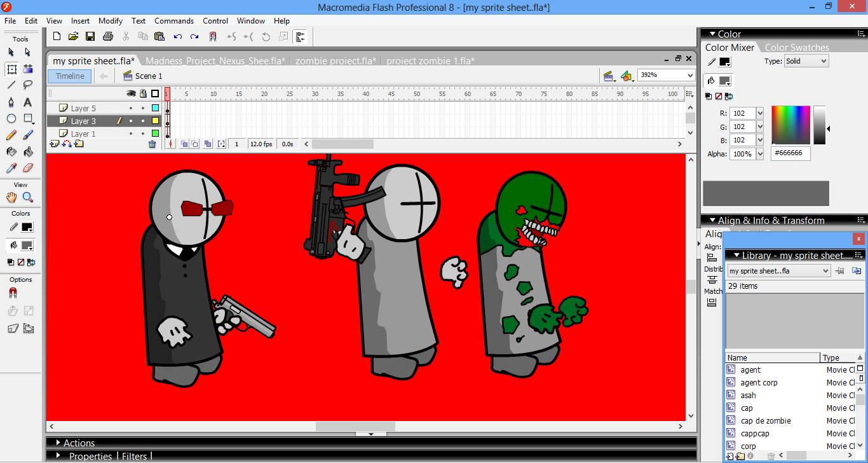Viewport: 868px width, 463px height.
Task: Toggle Lock All Layers padlock icon
Action: pyautogui.click(x=143, y=93)
